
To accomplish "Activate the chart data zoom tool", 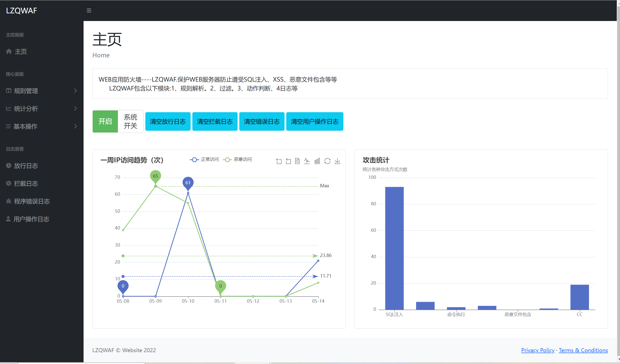I will click(279, 161).
